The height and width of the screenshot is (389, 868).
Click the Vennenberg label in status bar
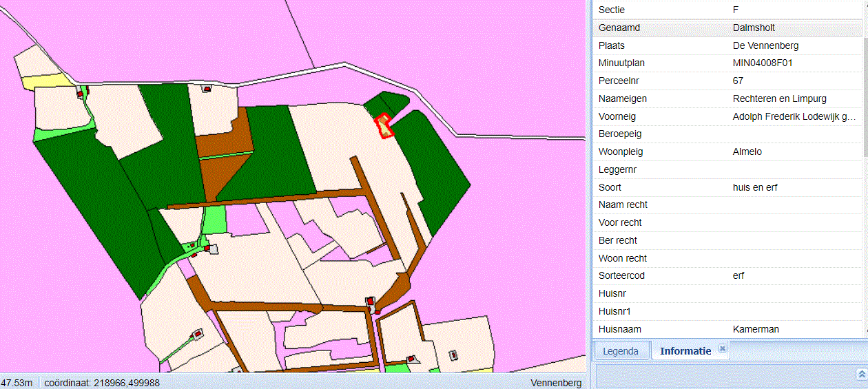pos(556,383)
